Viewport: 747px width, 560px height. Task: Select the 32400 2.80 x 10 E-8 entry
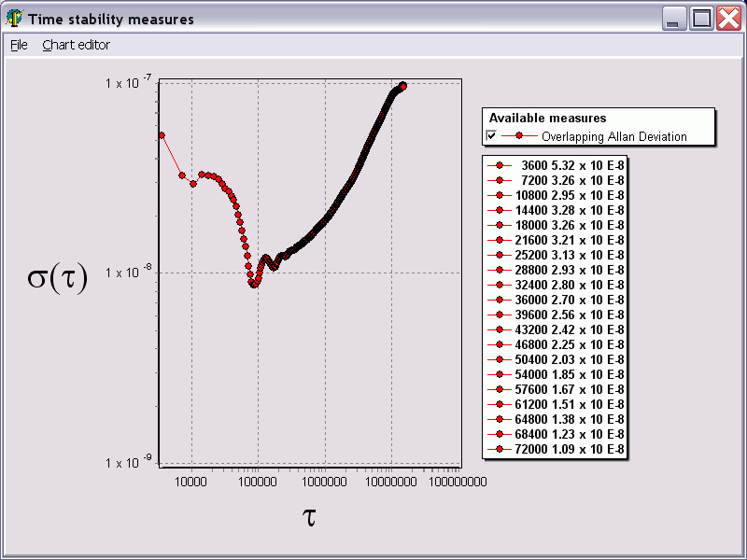coord(556,285)
